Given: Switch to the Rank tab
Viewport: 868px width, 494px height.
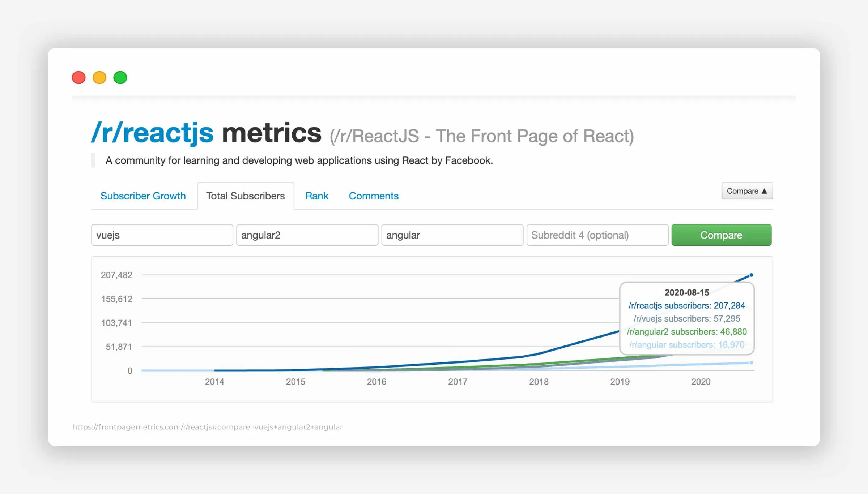Looking at the screenshot, I should click(317, 196).
